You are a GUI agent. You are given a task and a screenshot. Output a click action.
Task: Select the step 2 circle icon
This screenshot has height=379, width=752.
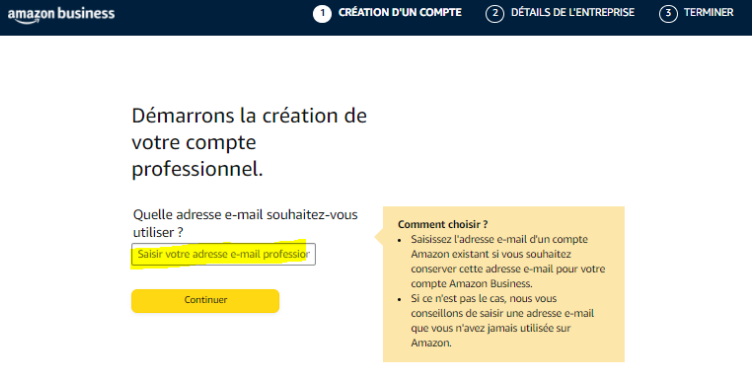pos(495,13)
